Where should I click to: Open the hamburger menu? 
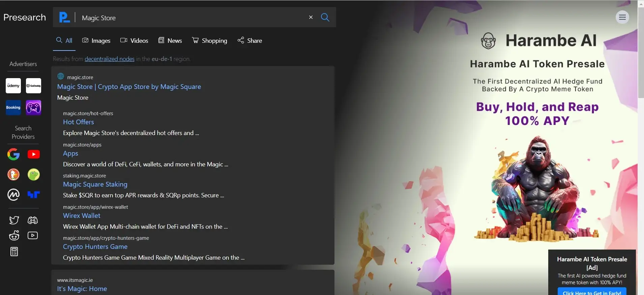coord(622,17)
